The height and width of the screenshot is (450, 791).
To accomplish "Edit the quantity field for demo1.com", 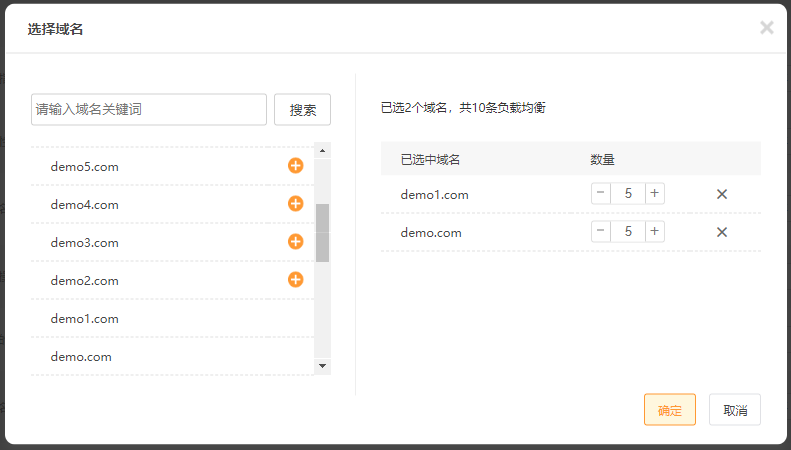I will pyautogui.click(x=628, y=194).
